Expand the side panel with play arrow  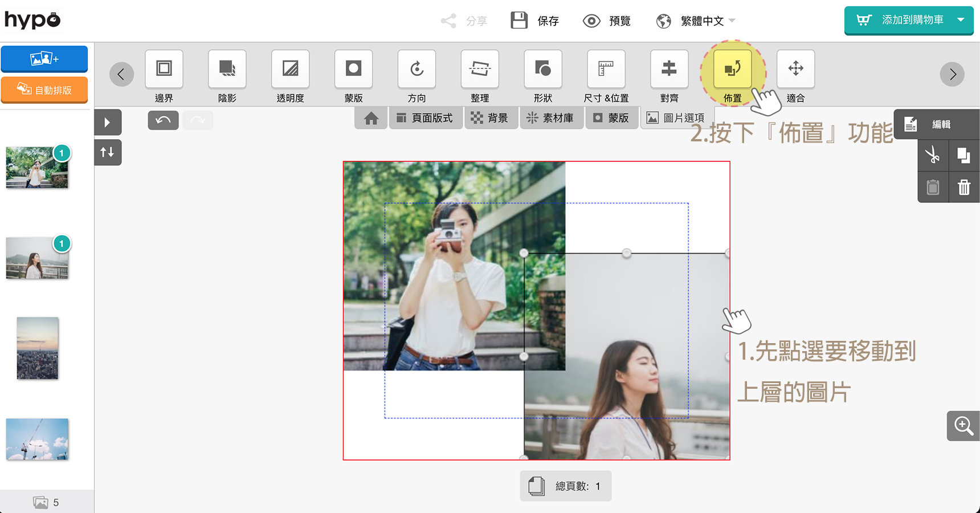pos(108,122)
